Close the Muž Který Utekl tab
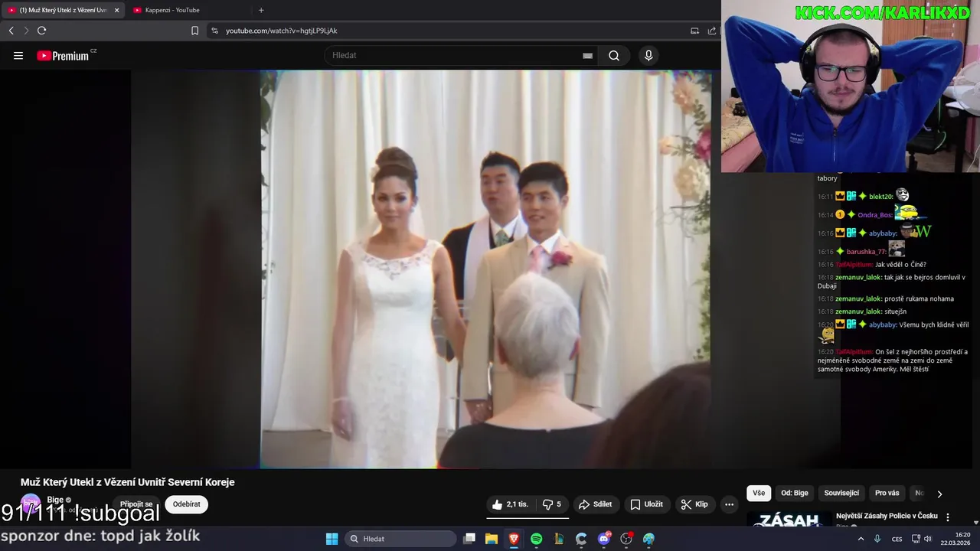The height and width of the screenshot is (551, 980). coord(117,10)
